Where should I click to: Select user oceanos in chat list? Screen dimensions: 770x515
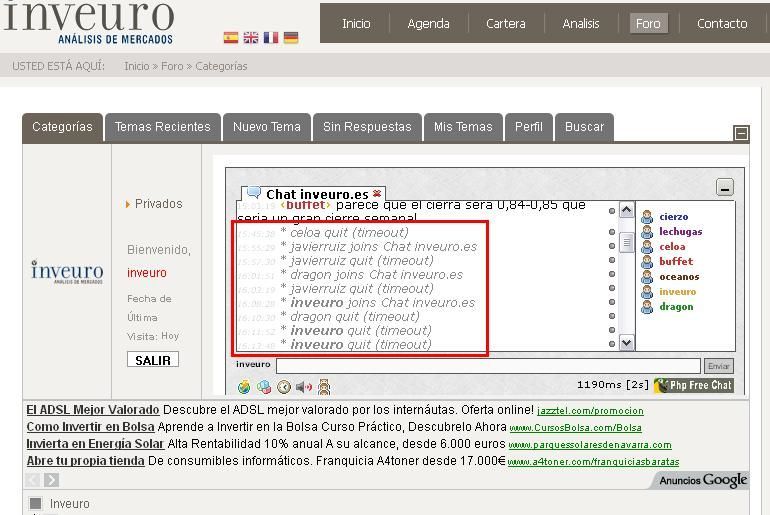pos(679,276)
